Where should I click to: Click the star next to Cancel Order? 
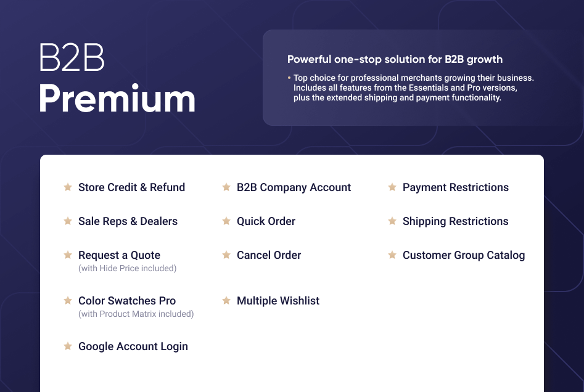tap(226, 255)
